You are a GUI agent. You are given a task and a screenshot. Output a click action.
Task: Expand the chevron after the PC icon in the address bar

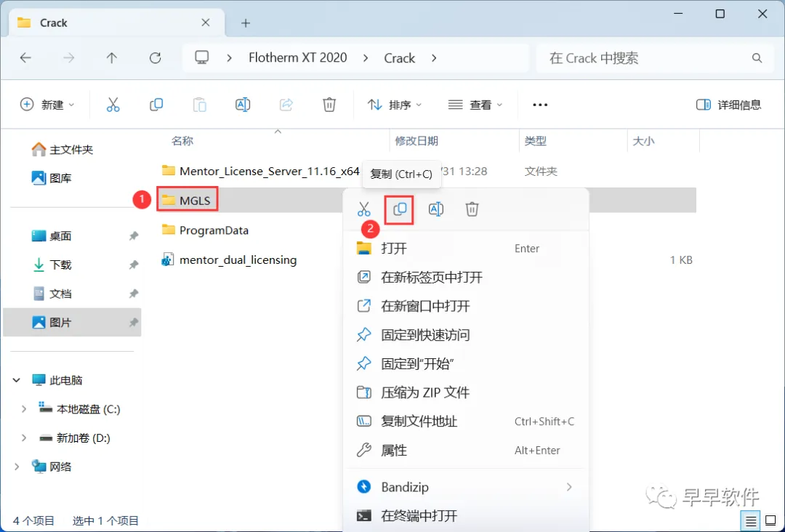coord(229,58)
